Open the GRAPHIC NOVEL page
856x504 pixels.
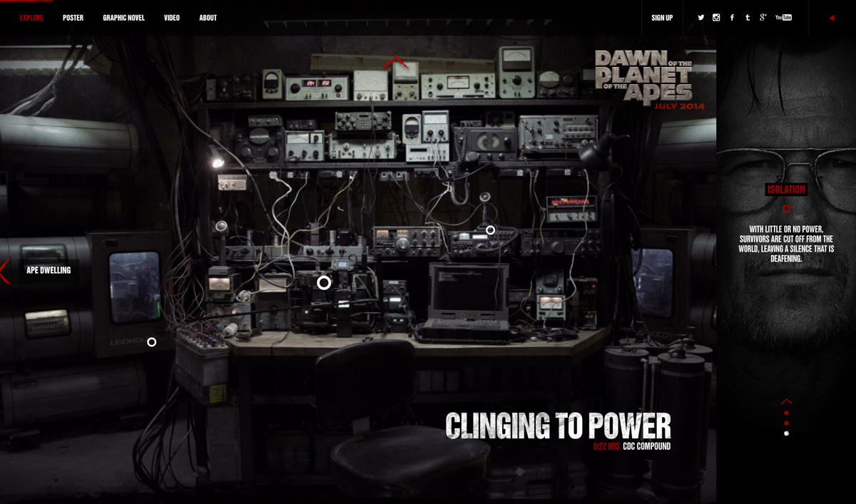tap(123, 18)
